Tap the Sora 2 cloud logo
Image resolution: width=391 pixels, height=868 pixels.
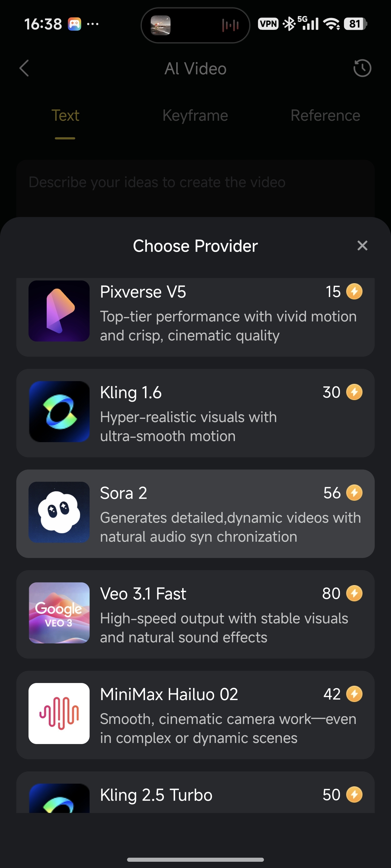(59, 512)
